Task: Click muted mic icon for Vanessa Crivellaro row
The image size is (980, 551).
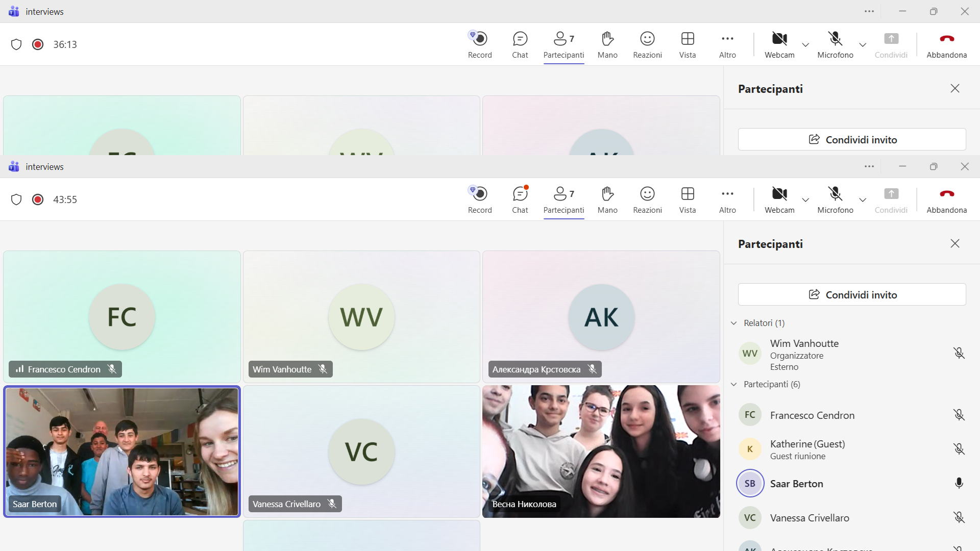Action: pos(959,517)
